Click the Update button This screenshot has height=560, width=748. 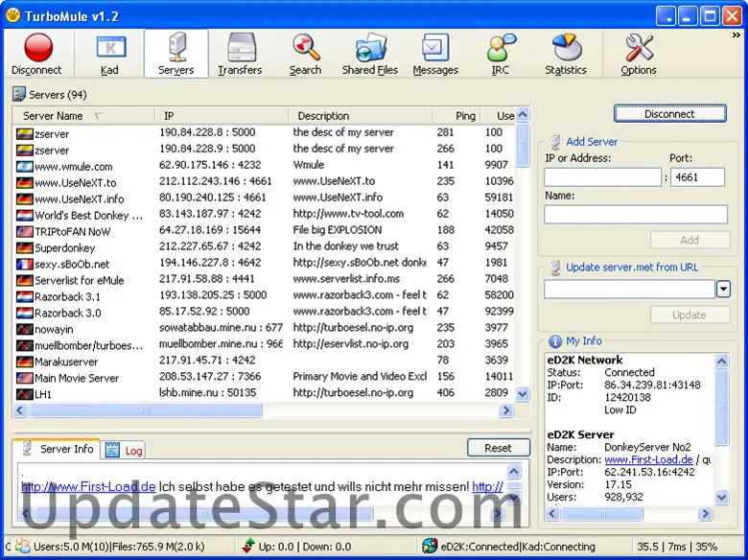click(690, 315)
